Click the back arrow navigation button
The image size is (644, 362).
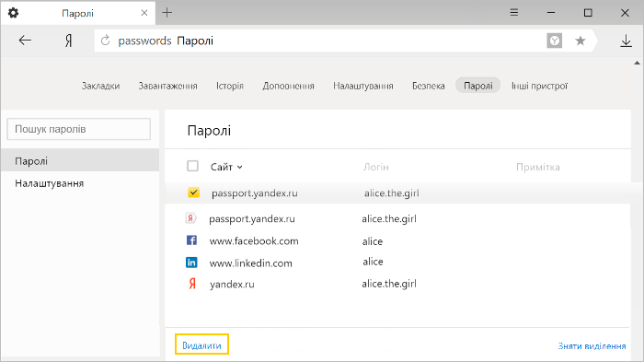25,41
